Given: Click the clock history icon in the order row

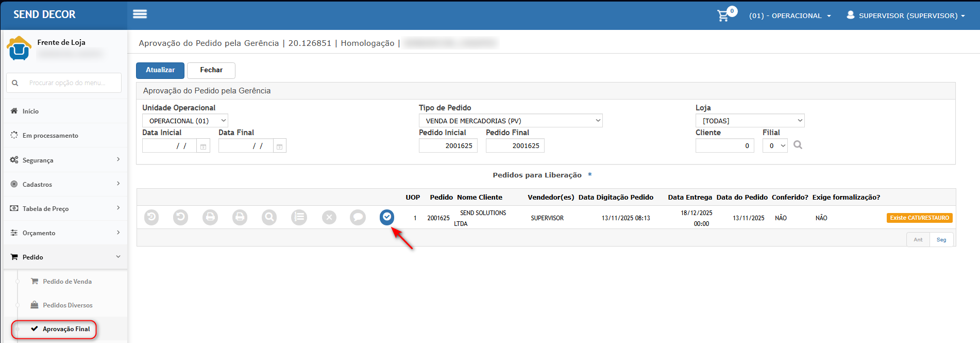Looking at the screenshot, I should coord(151,218).
